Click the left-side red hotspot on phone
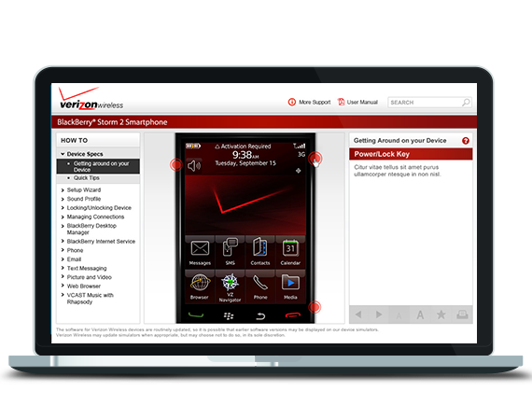The image size is (532, 405). 176,165
